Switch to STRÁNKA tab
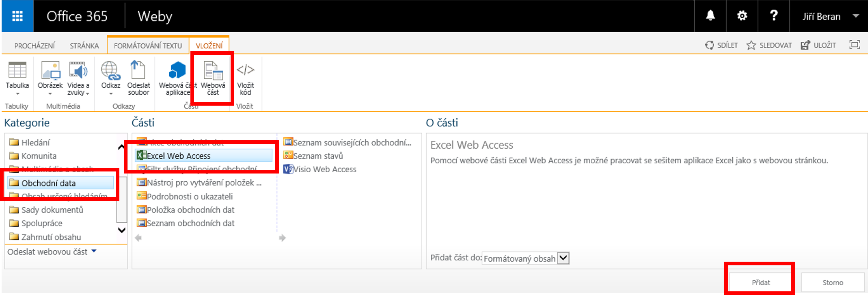This screenshot has width=868, height=295. 84,46
